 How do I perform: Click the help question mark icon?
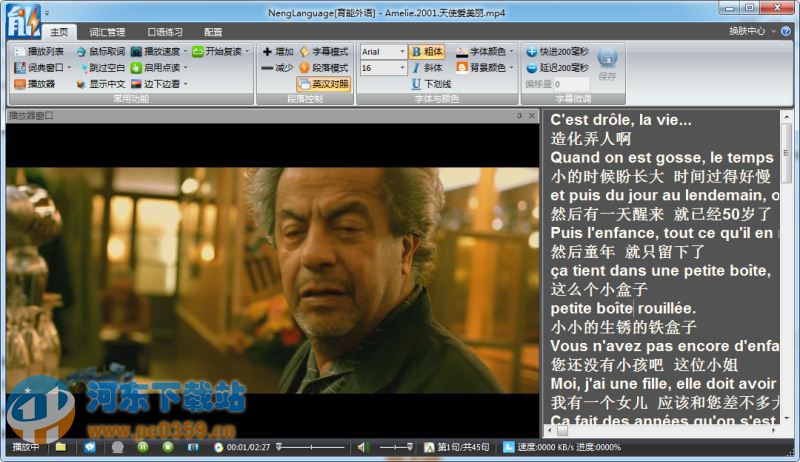[x=786, y=31]
